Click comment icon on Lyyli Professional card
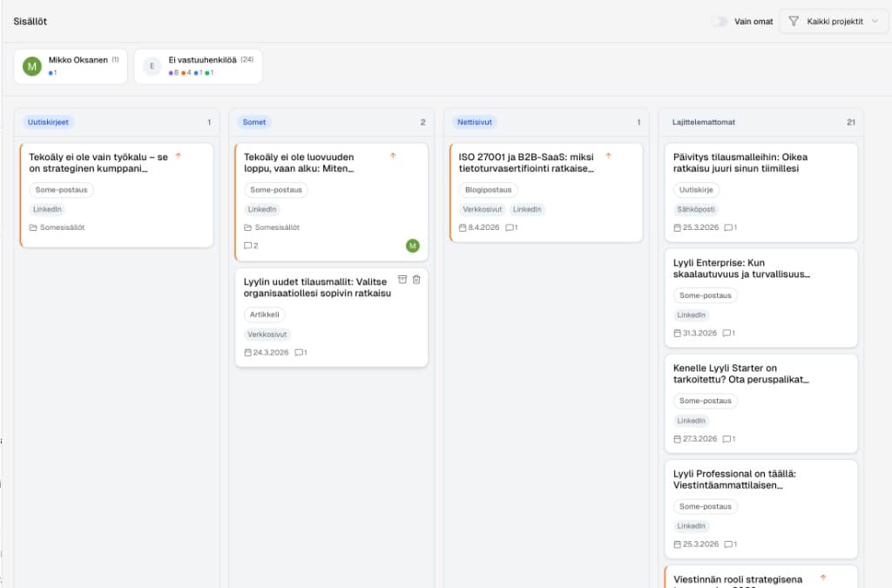Screen dimensions: 892x588 coord(728,544)
